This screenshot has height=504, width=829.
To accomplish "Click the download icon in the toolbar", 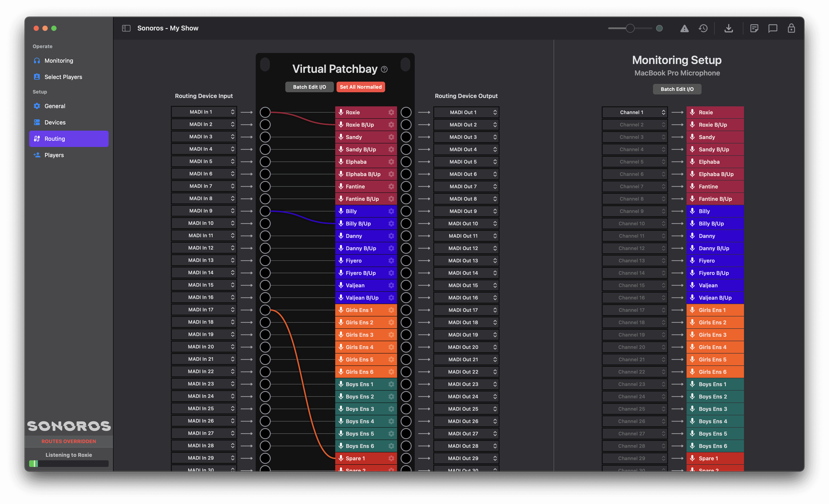I will click(728, 29).
